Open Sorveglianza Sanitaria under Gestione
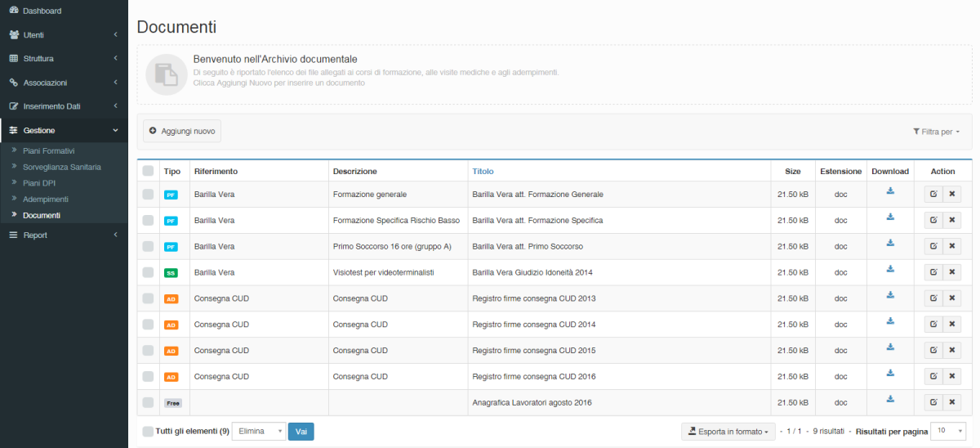Screen dimensions: 980x448 (62, 167)
